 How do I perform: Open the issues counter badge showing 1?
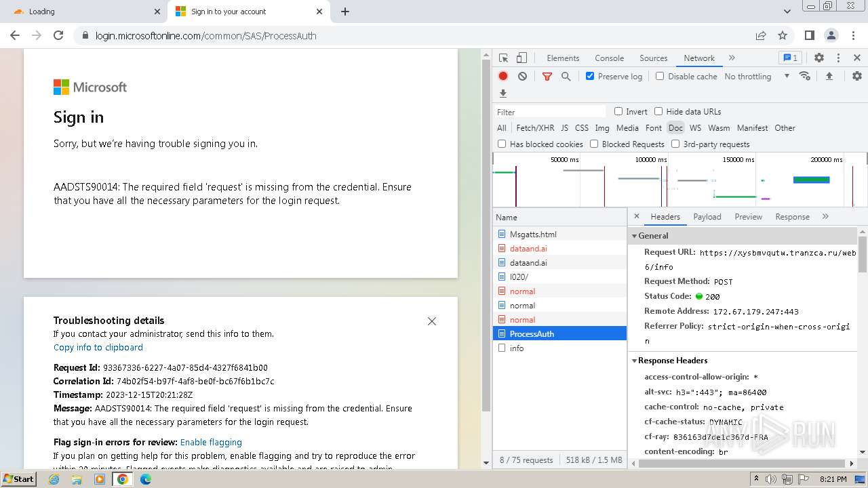pyautogui.click(x=789, y=58)
